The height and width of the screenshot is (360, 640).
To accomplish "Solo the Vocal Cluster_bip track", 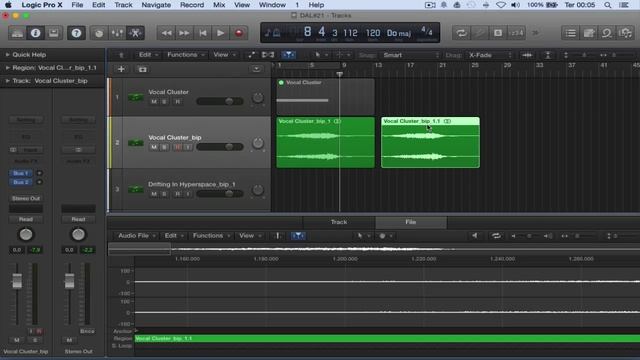I will tap(164, 147).
